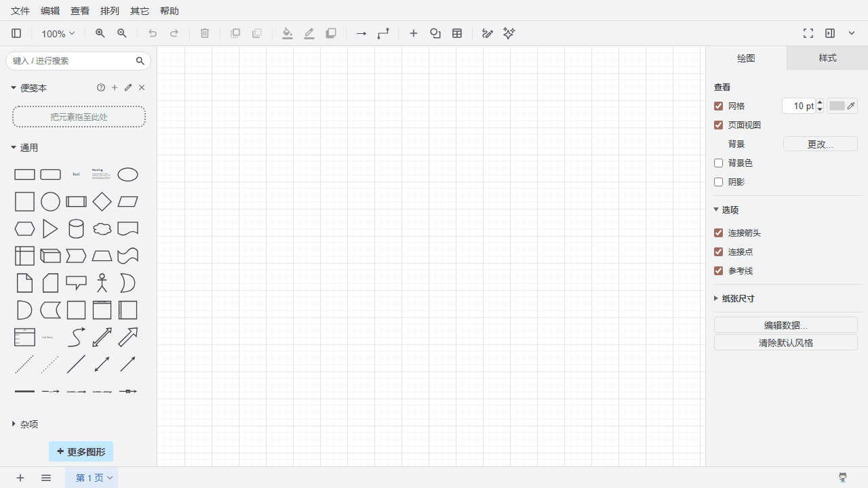The height and width of the screenshot is (488, 868).
Task: Close the scratchpad section
Action: [142, 87]
